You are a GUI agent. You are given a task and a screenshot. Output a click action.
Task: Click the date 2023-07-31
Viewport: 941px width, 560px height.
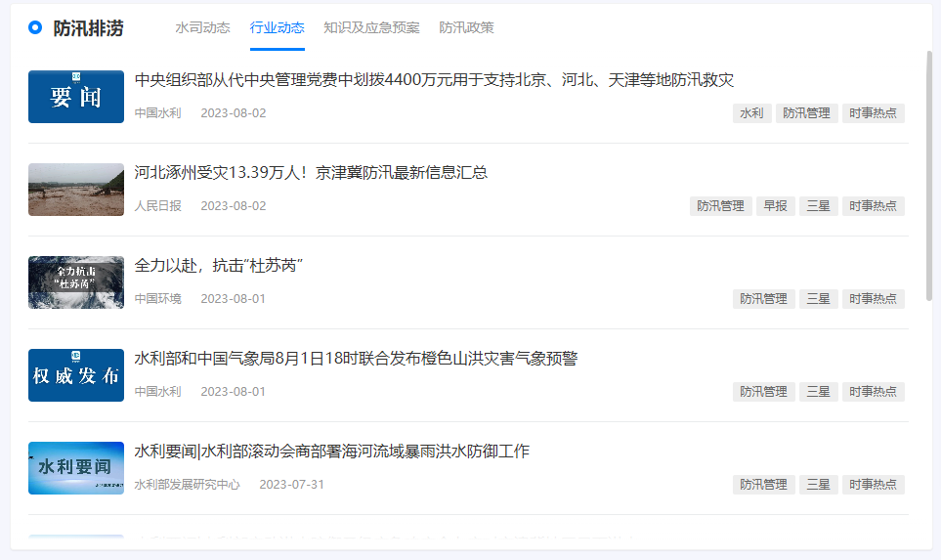pos(291,485)
